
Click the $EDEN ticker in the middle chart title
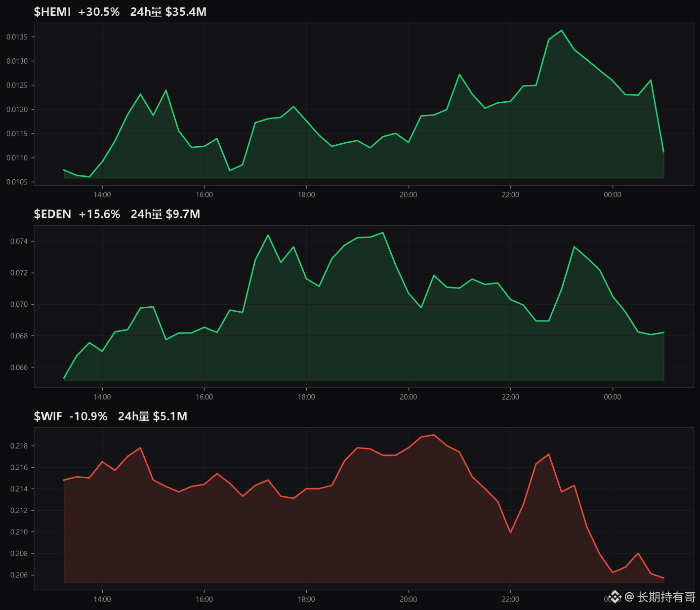coord(52,214)
